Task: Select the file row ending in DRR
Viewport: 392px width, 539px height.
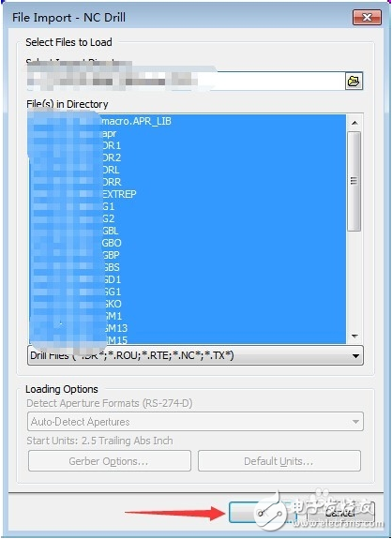Action: [188, 182]
